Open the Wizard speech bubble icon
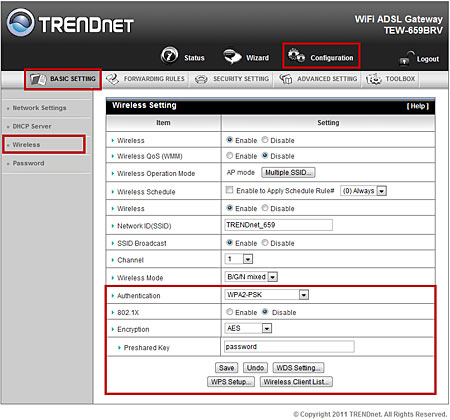The image size is (450, 420). pyautogui.click(x=232, y=56)
